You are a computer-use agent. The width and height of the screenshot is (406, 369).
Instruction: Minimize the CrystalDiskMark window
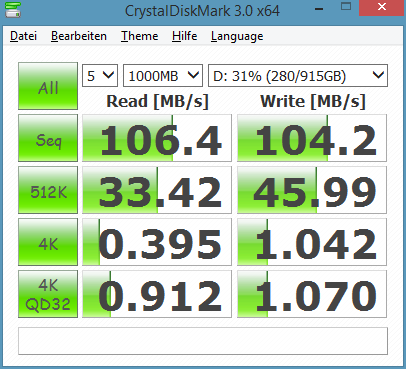(319, 8)
